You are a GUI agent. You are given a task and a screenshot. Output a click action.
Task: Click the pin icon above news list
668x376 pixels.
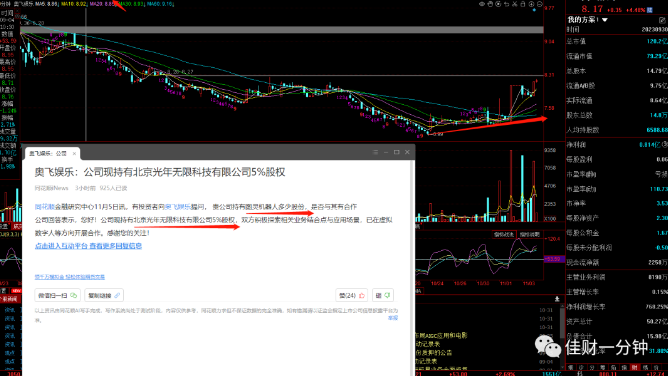tap(557, 299)
